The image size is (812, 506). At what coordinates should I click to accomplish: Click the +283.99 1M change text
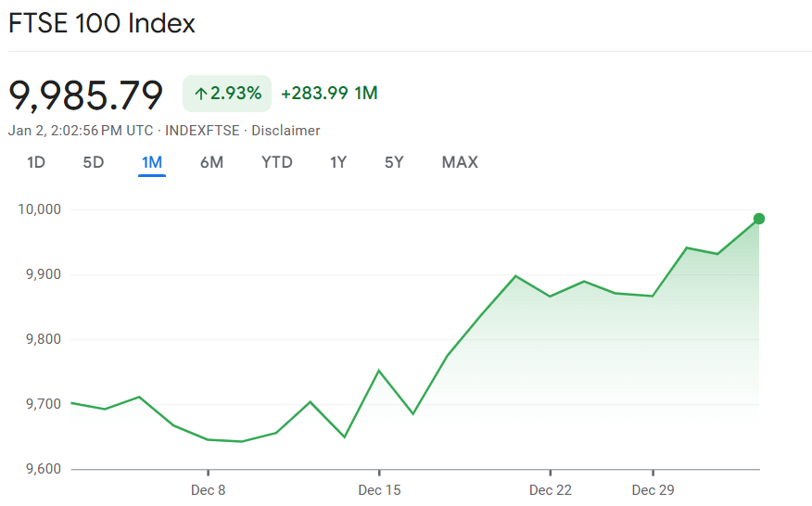click(329, 94)
